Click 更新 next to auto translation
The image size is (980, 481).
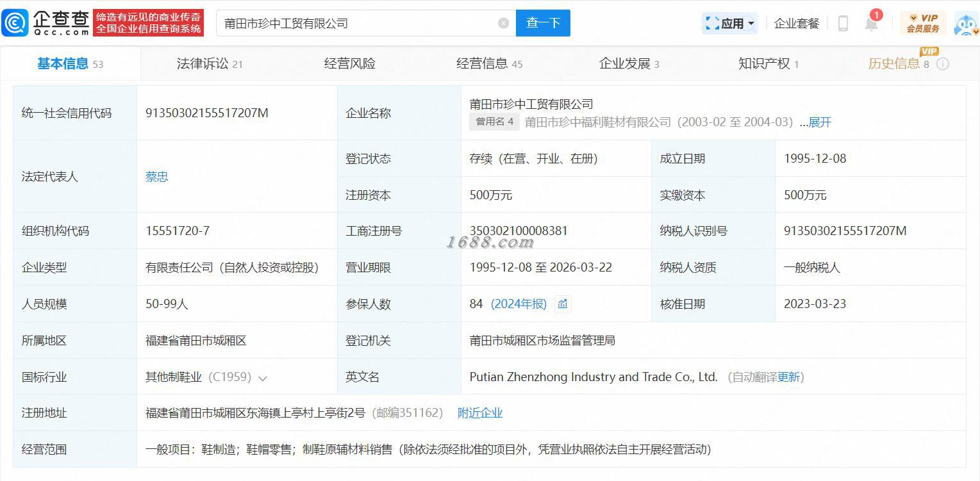pyautogui.click(x=788, y=377)
